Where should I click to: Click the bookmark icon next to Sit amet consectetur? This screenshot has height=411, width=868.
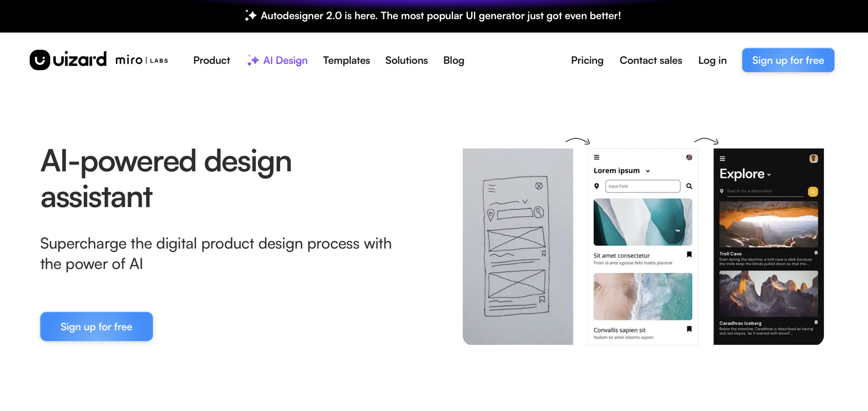point(689,254)
